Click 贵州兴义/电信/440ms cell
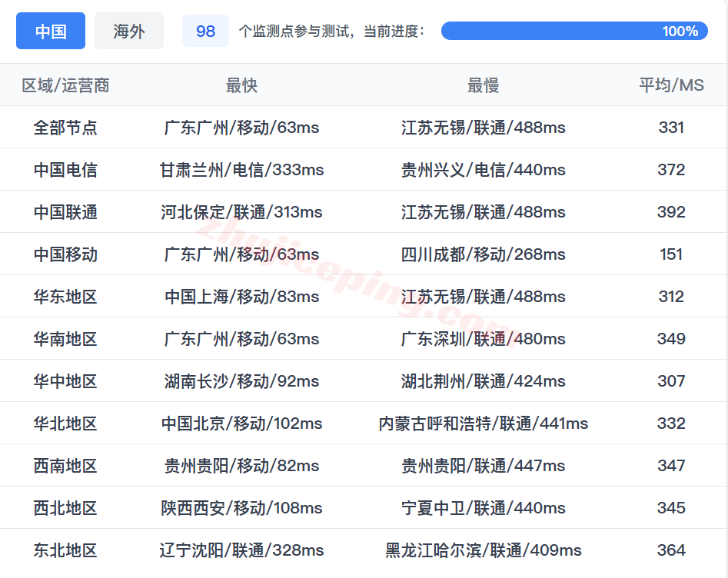 point(483,169)
